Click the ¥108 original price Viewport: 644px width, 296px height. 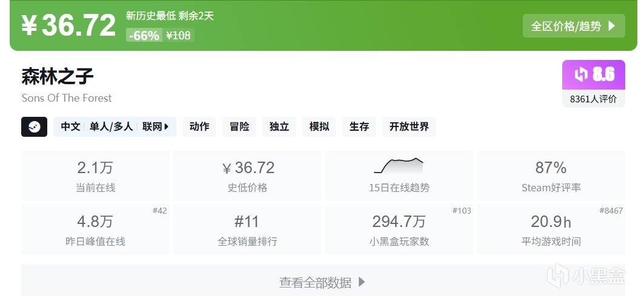click(178, 35)
